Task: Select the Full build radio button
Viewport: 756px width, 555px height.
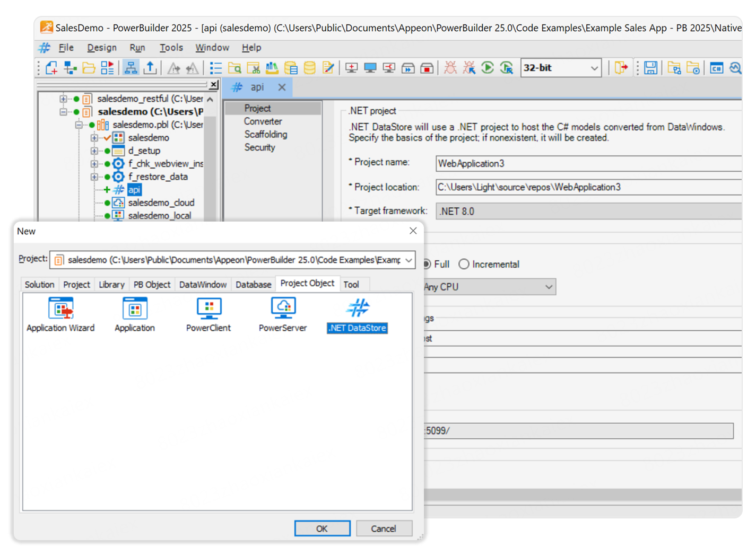Action: [426, 264]
